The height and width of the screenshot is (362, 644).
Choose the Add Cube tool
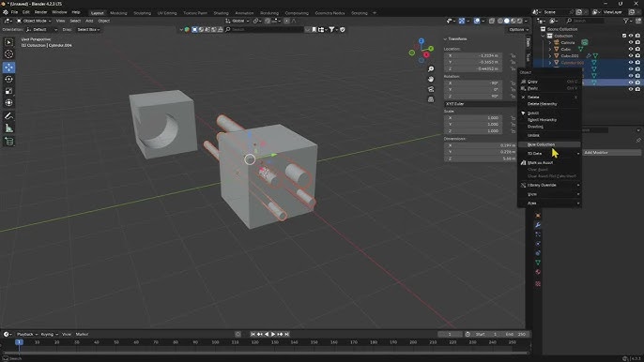coord(9,142)
